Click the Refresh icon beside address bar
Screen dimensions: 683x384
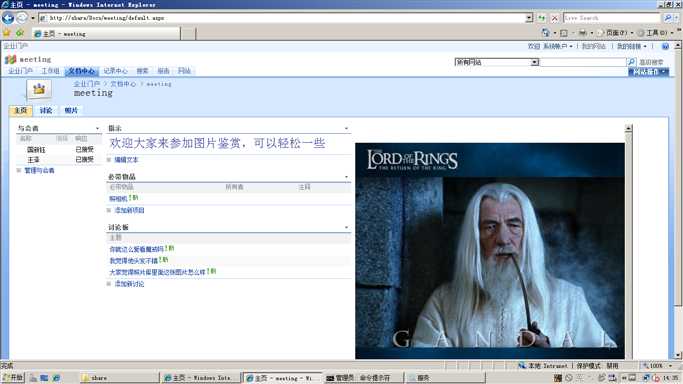541,18
